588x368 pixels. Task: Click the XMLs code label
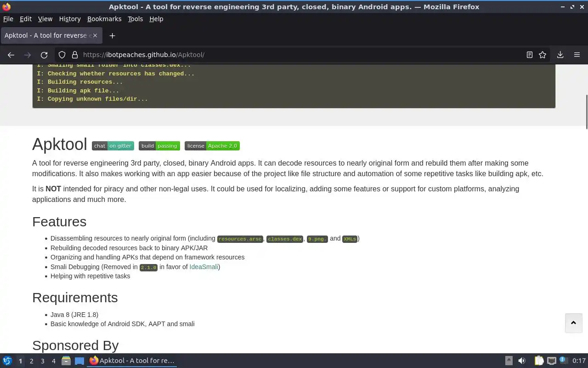[350, 239]
